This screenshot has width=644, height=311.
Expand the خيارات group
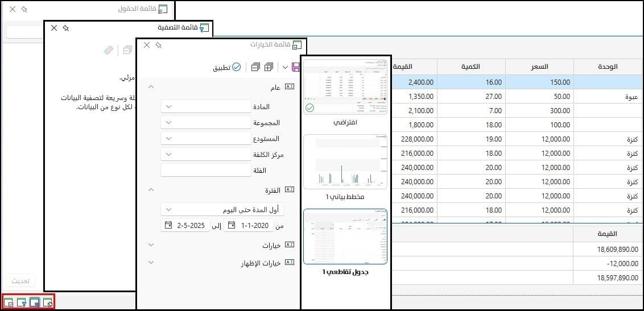(x=151, y=245)
